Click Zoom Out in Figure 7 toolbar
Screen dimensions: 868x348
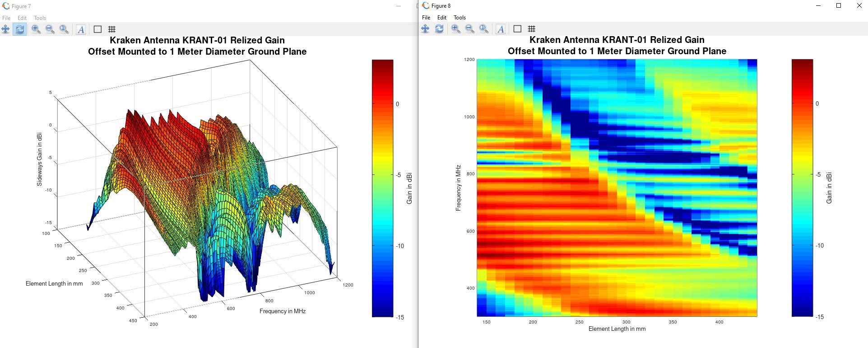[50, 29]
